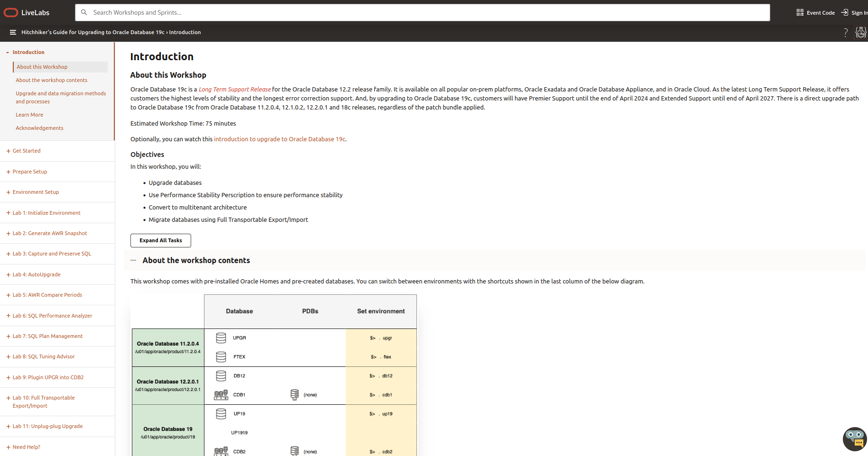The height and width of the screenshot is (456, 868).
Task: Click the Event Code QR icon
Action: click(800, 12)
